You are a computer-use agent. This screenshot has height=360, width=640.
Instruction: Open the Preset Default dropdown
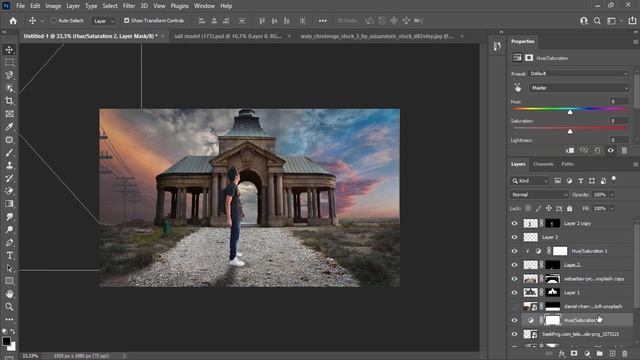579,74
